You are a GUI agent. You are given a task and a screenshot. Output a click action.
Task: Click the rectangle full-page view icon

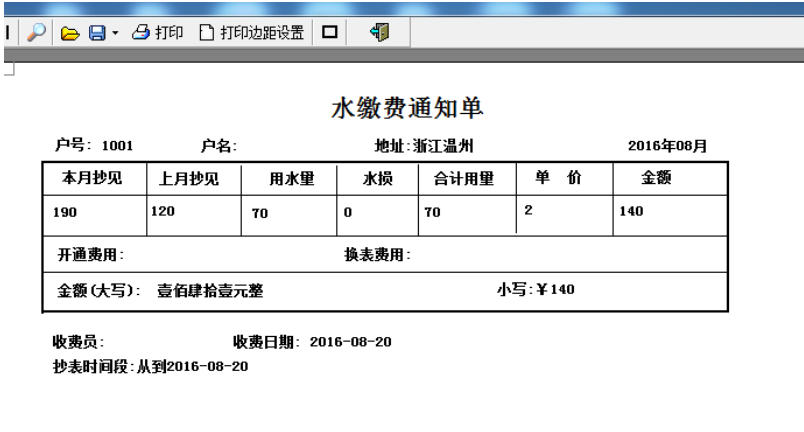coord(330,32)
